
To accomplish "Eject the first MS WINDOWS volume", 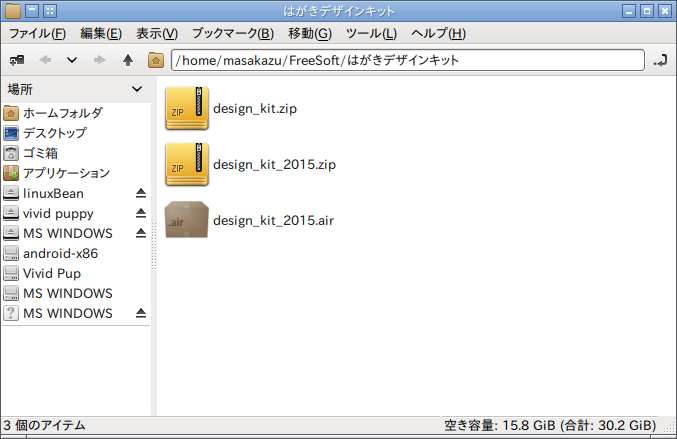I will (141, 233).
